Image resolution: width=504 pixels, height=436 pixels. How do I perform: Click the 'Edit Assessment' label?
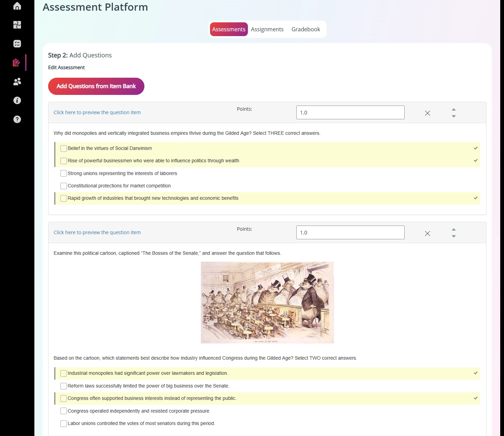click(x=66, y=67)
